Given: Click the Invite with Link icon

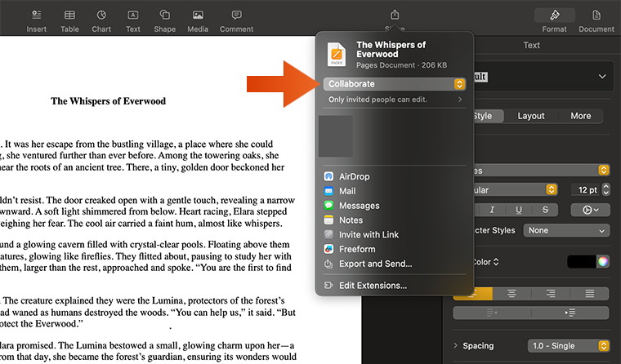Looking at the screenshot, I should click(328, 234).
